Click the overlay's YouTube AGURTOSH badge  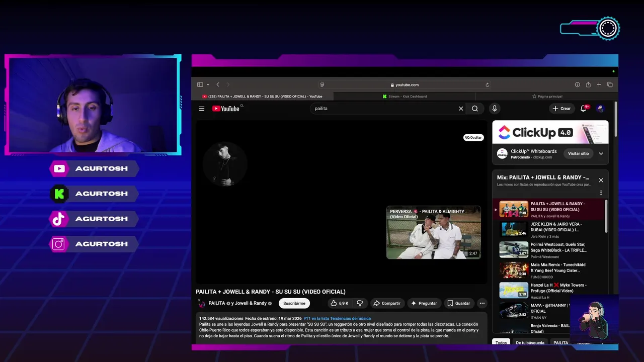click(x=94, y=168)
